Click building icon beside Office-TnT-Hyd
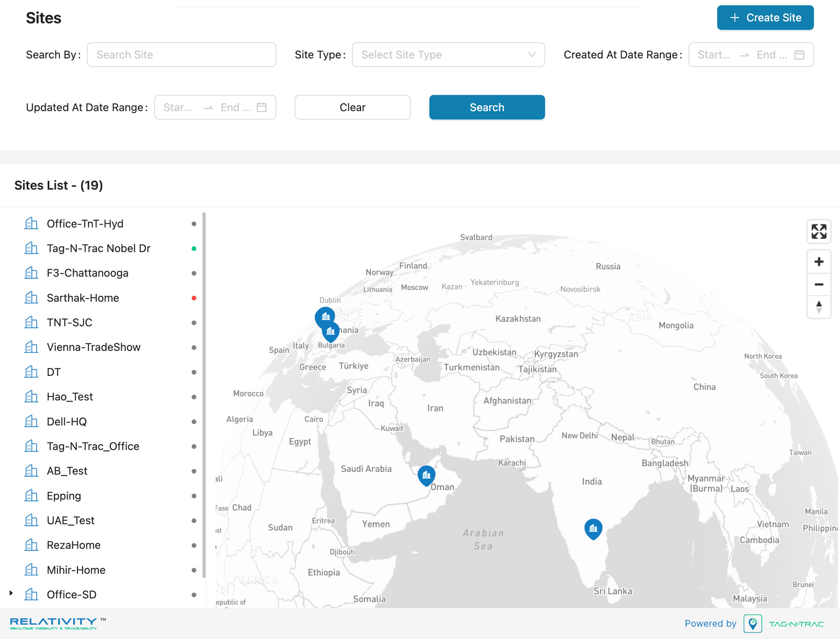This screenshot has height=639, width=840. [x=31, y=223]
